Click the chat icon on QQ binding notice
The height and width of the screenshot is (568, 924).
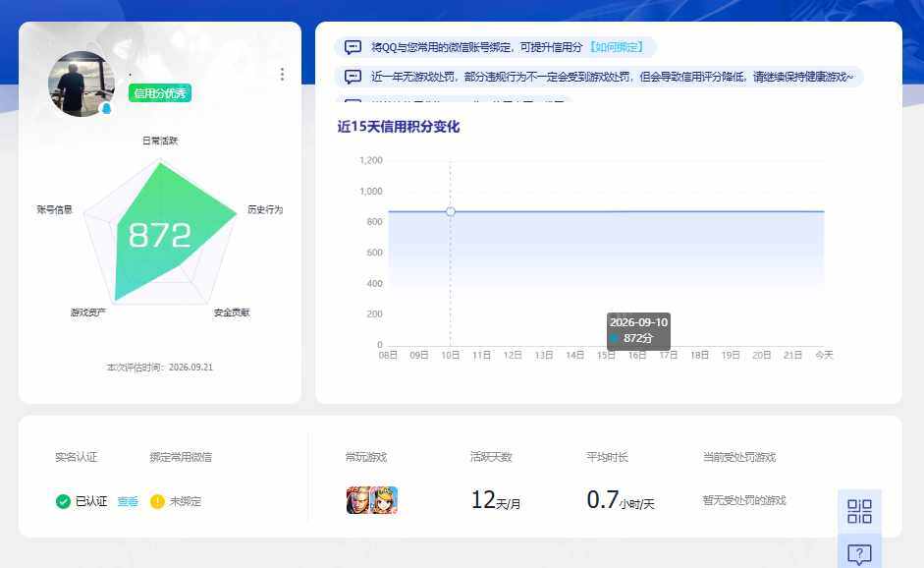(353, 47)
